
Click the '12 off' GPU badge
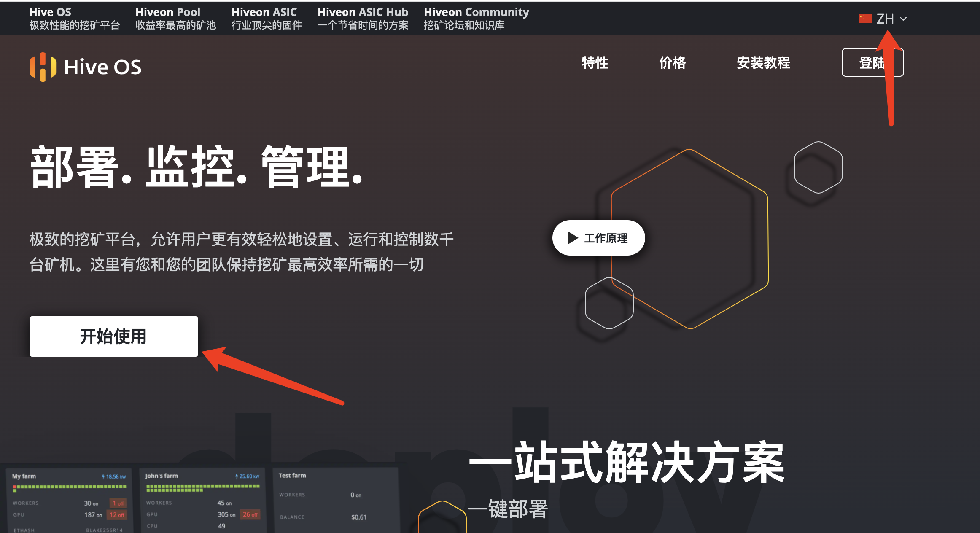(117, 515)
